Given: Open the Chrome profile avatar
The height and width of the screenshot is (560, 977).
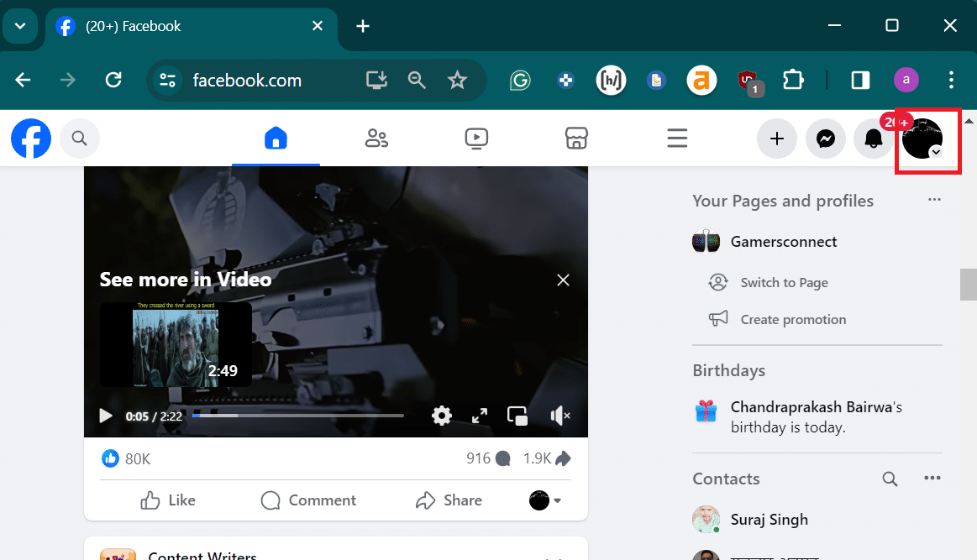Looking at the screenshot, I should click(x=906, y=80).
